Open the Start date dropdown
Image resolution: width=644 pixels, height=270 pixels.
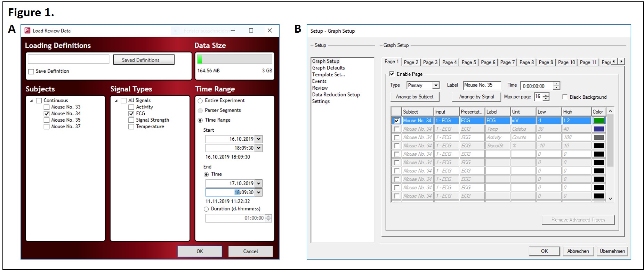[x=258, y=139]
